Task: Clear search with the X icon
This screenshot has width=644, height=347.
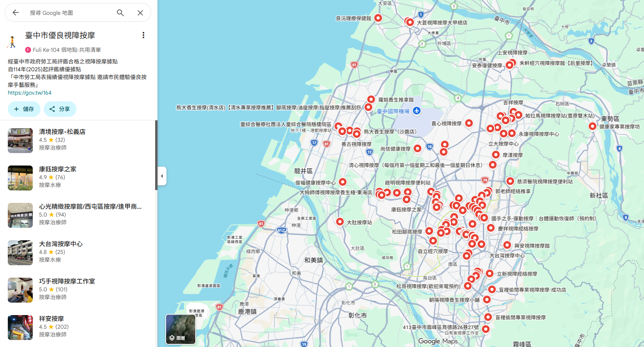Action: click(140, 13)
